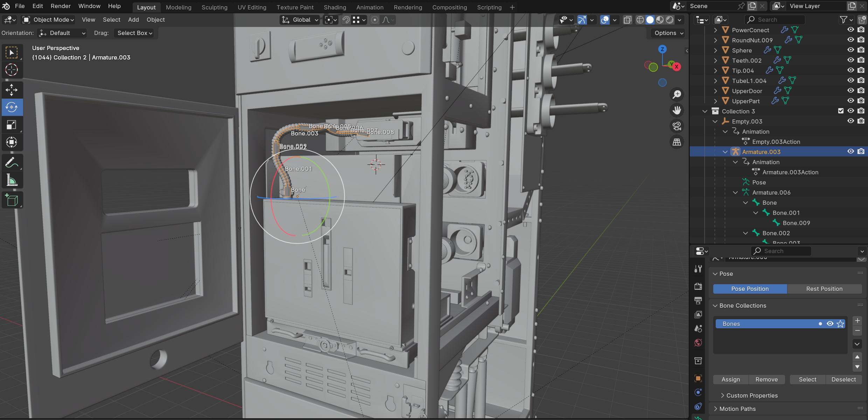Viewport: 868px width, 420px height.
Task: Open the Options dropdown
Action: tap(668, 33)
